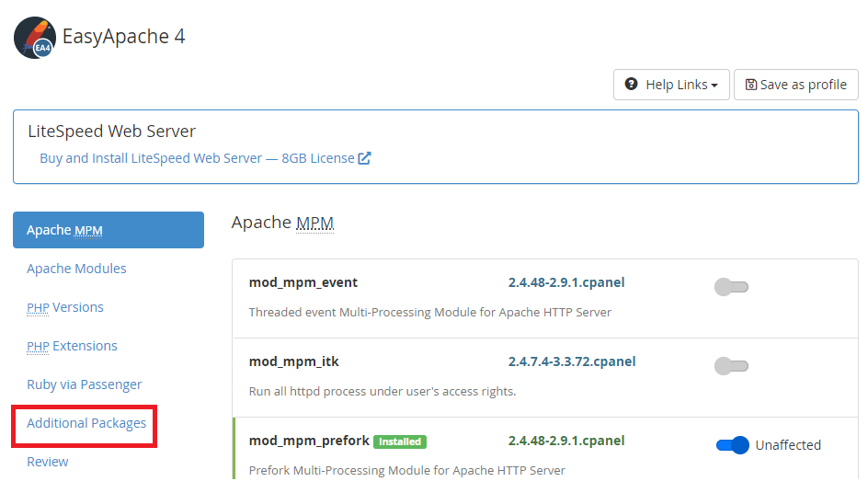Open the Additional Packages section
This screenshot has width=868, height=493.
click(86, 423)
